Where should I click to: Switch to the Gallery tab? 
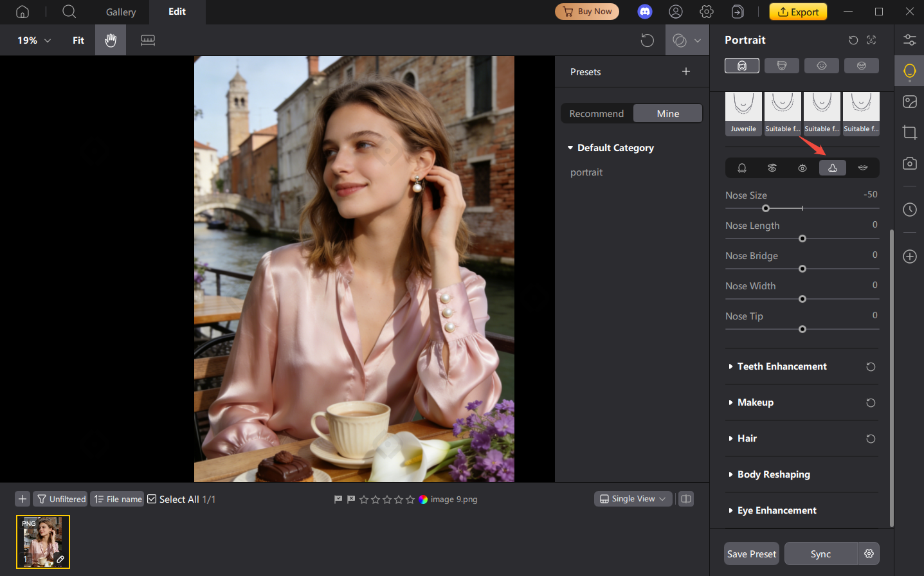(121, 12)
